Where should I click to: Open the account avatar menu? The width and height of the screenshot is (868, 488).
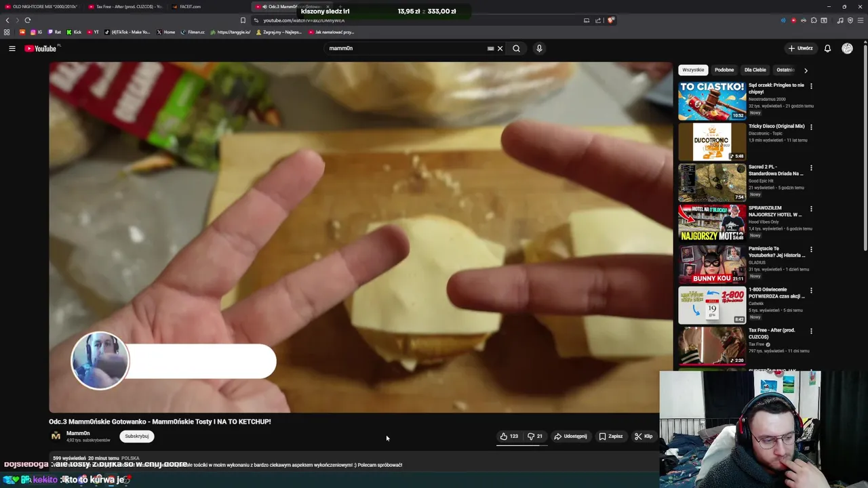click(847, 48)
